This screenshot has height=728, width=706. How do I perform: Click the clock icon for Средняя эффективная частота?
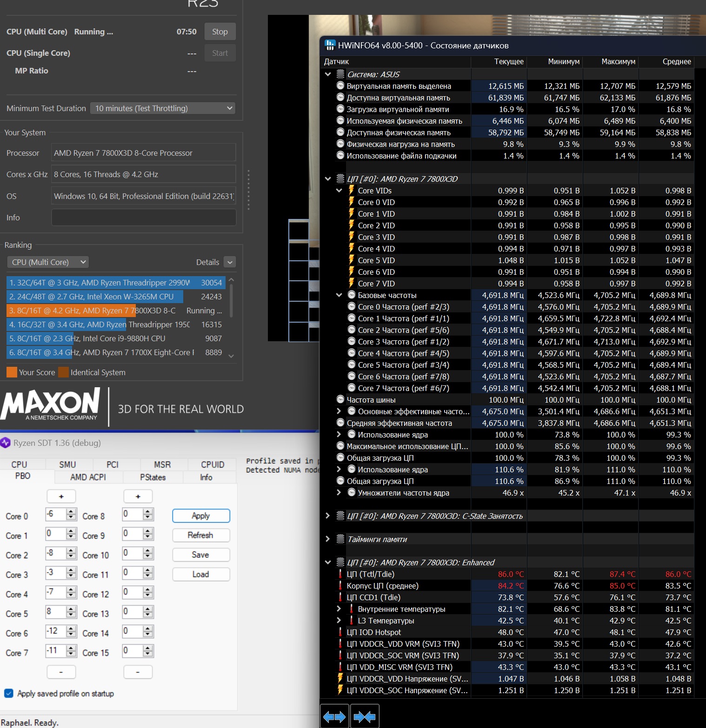(340, 423)
